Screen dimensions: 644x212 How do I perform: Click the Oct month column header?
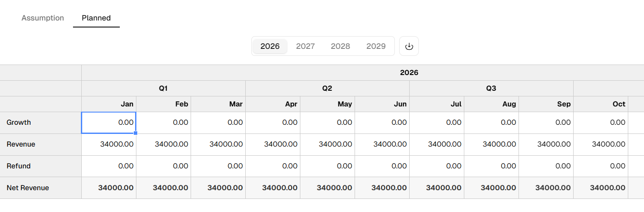pos(601,104)
